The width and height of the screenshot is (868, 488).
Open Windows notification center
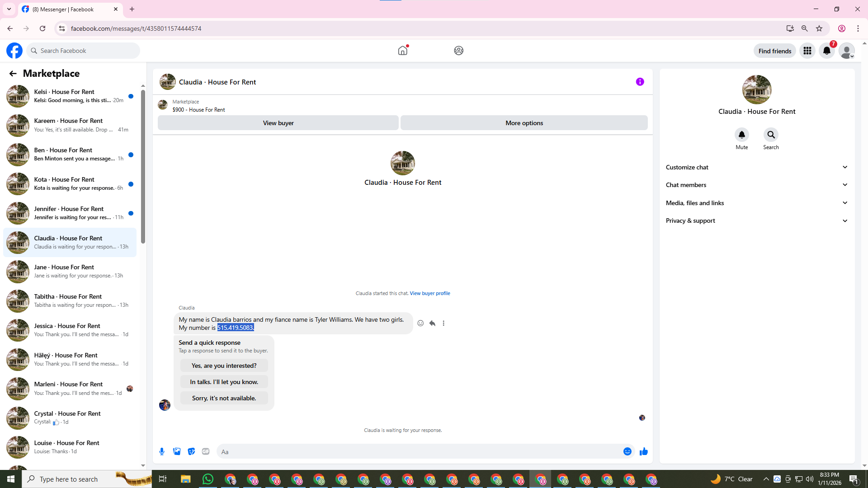point(854,479)
